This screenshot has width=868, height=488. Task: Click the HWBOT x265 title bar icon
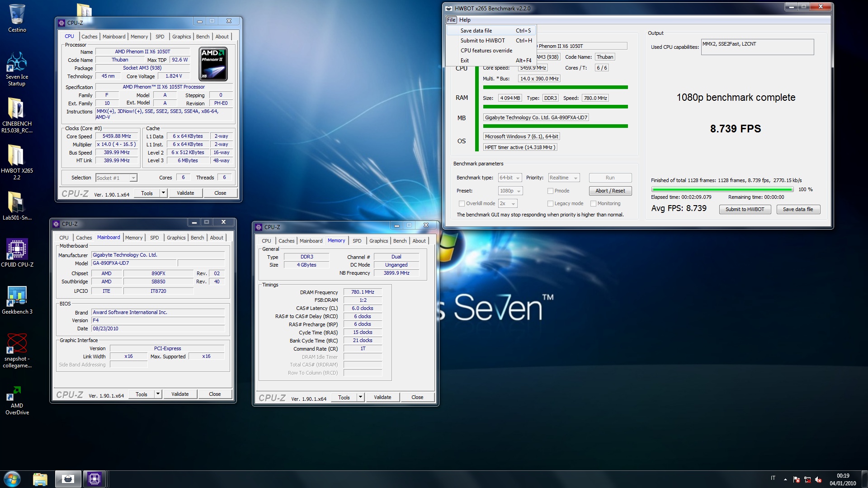[449, 8]
